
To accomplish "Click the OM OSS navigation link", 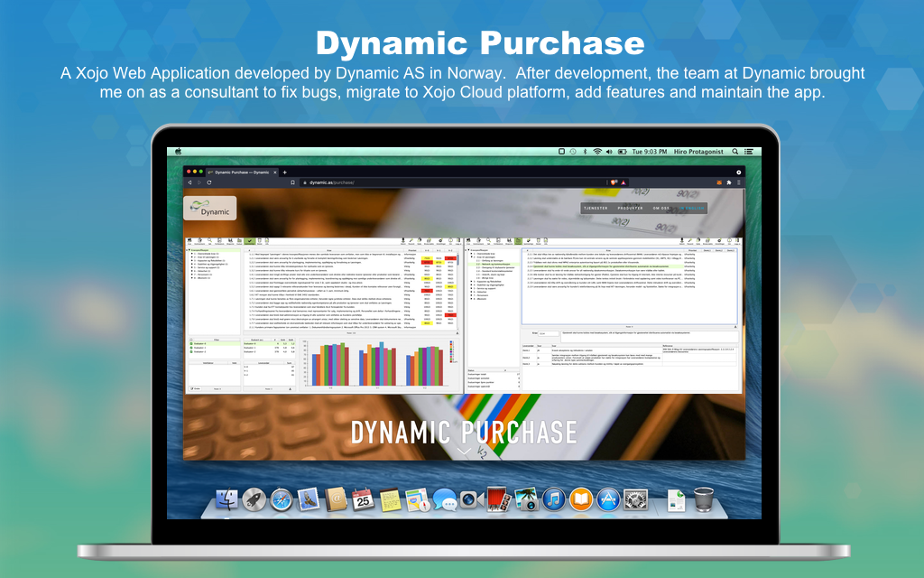I will pyautogui.click(x=661, y=208).
